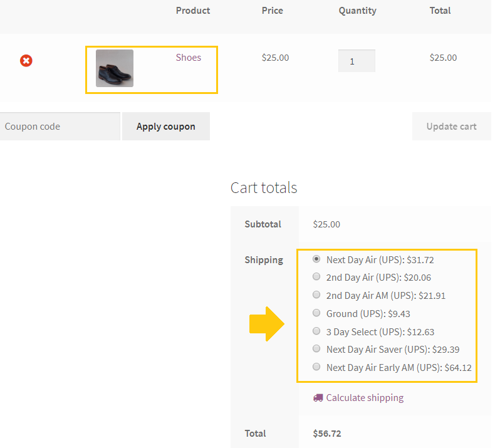The width and height of the screenshot is (495, 448).
Task: Click the Cart totals heading
Action: (x=264, y=188)
